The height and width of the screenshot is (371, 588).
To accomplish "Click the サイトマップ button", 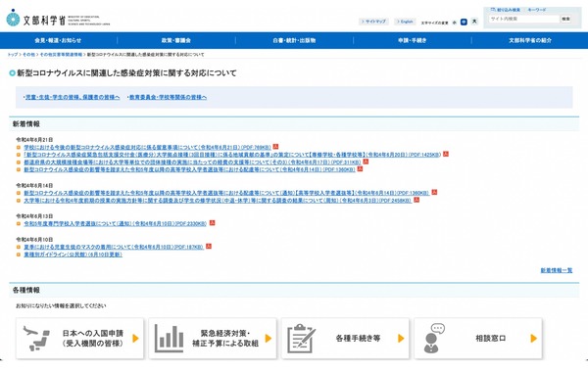I will 373,22.
